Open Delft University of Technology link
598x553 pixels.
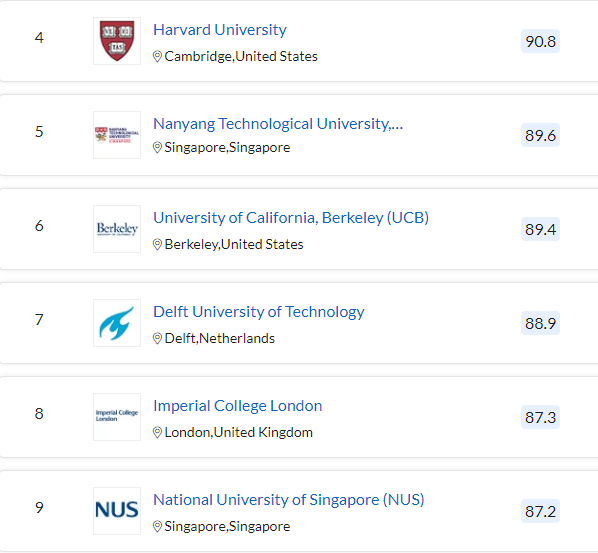point(259,312)
